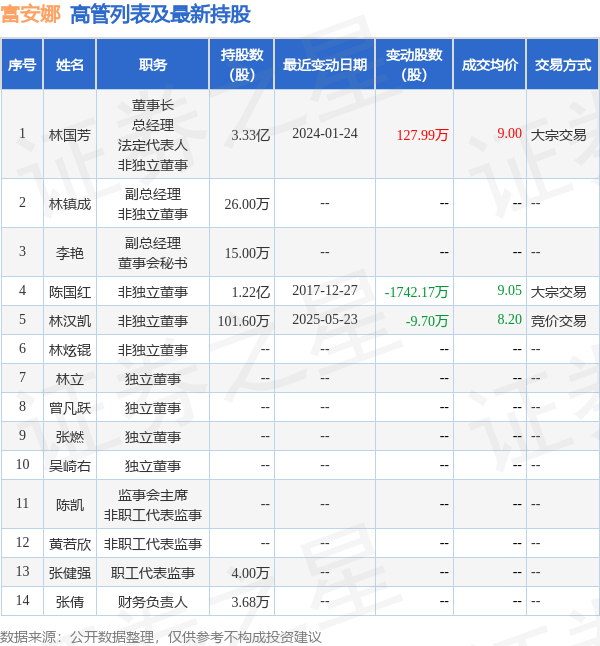Click the 竞价交易 cell
The width and height of the screenshot is (600, 646).
pyautogui.click(x=558, y=321)
